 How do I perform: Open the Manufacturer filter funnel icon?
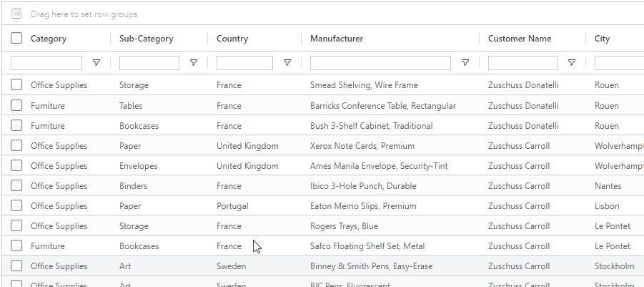click(x=465, y=63)
